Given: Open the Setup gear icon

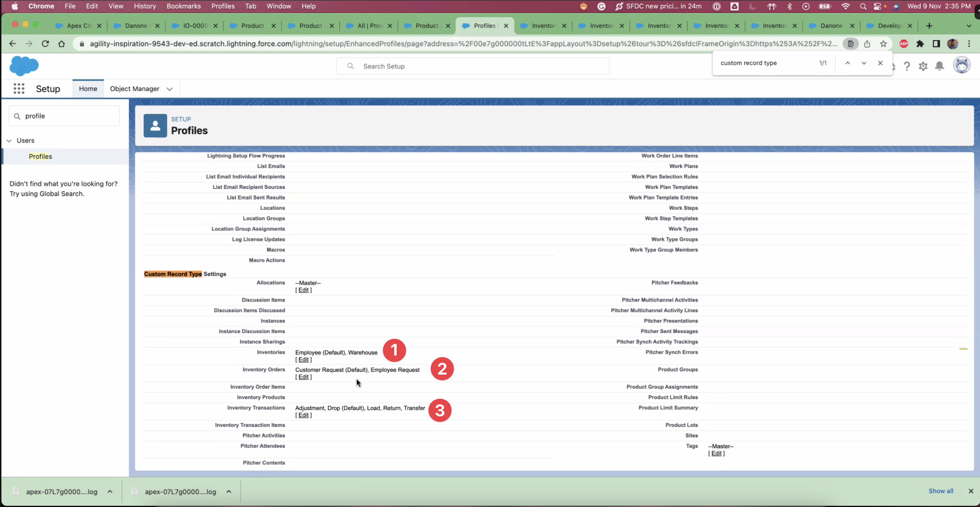Looking at the screenshot, I should coord(923,66).
